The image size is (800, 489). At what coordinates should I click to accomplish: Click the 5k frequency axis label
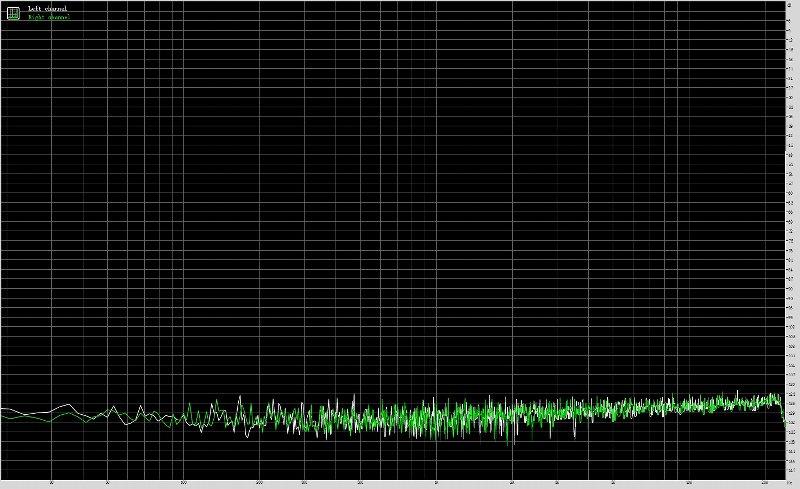point(613,484)
